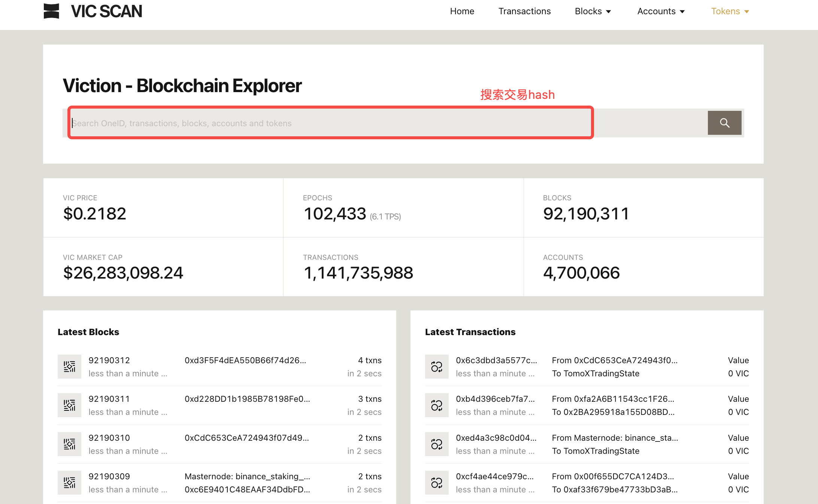Expand the Accounts dropdown menu
The height and width of the screenshot is (504, 818).
coord(661,11)
